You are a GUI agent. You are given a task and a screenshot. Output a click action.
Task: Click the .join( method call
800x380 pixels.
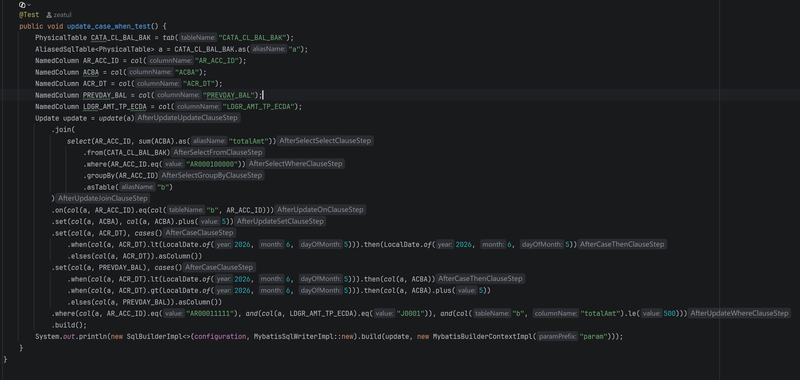pyautogui.click(x=62, y=130)
